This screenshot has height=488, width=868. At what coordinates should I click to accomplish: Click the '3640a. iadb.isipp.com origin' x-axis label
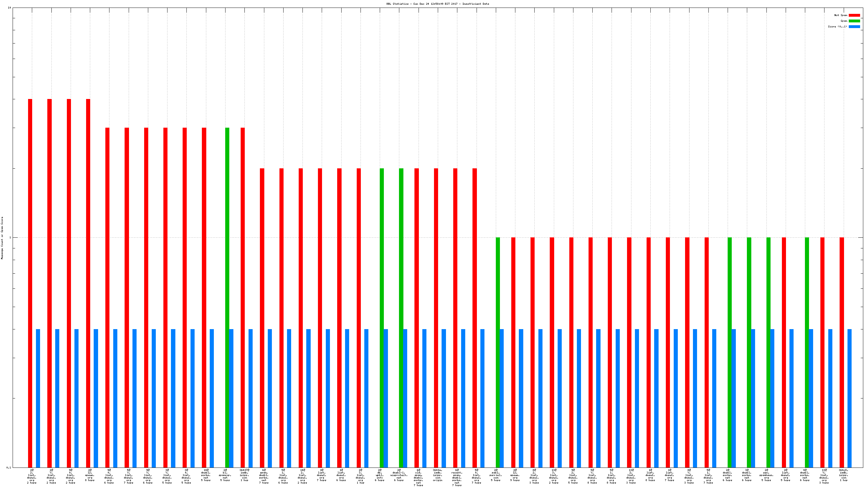coord(437,475)
